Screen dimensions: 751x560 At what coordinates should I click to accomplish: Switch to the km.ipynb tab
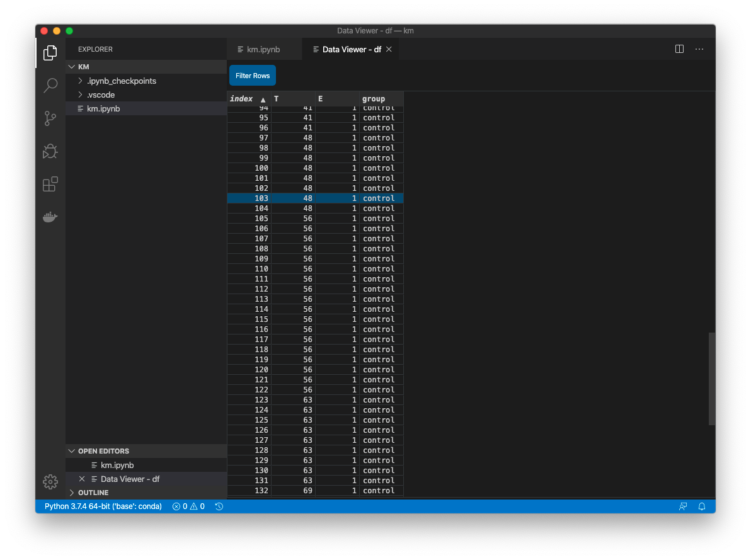tap(263, 49)
